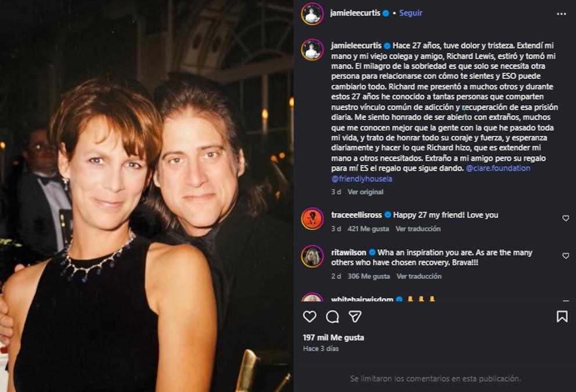Open post options via the three-dot icon
The image size is (576, 392).
tap(561, 13)
